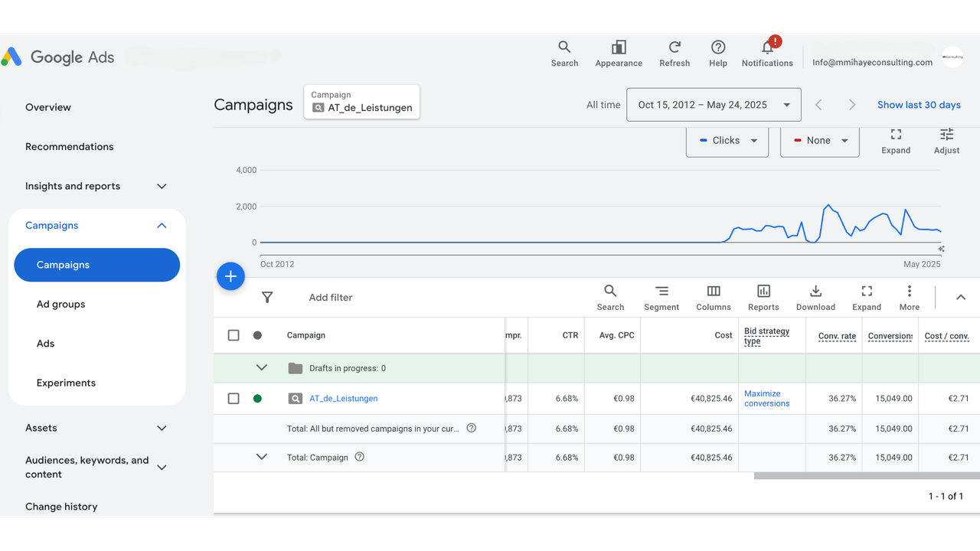Open the Reports tool

pos(763,298)
